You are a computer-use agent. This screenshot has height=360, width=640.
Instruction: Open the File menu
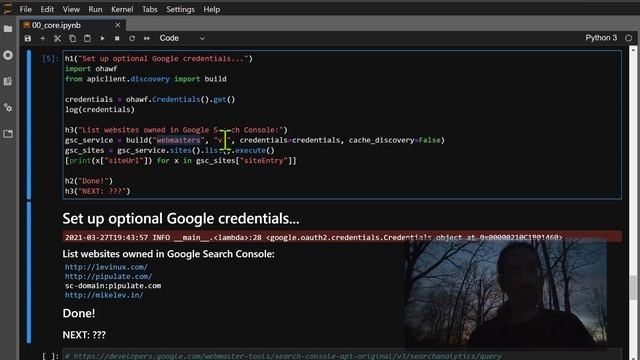pyautogui.click(x=25, y=9)
